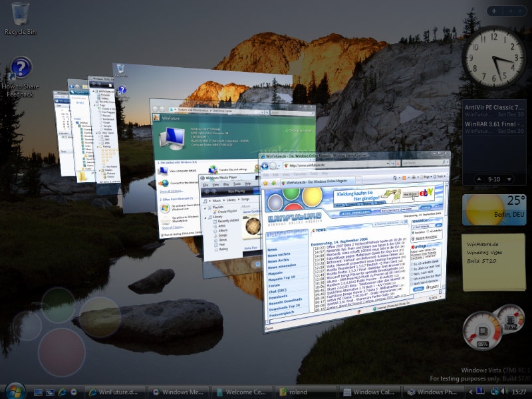Viewport: 532px width, 399px height.
Task: Launch Media Player from quick launch
Action: [73, 392]
